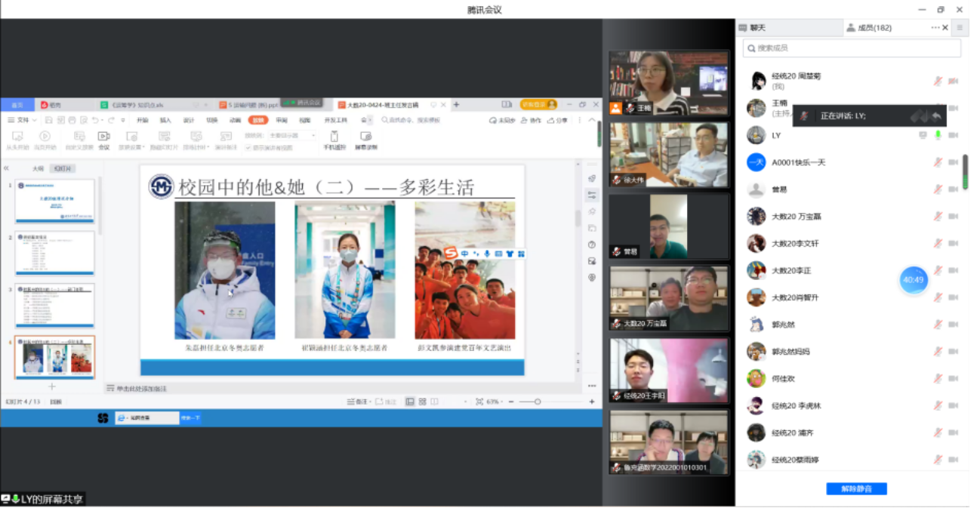Screen dimensions: 980x508
Task: Open the 手机遥控 phone remote tool
Action: coord(333,137)
